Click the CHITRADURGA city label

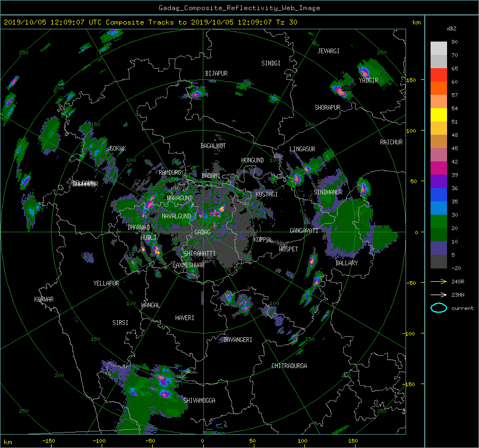pos(290,366)
